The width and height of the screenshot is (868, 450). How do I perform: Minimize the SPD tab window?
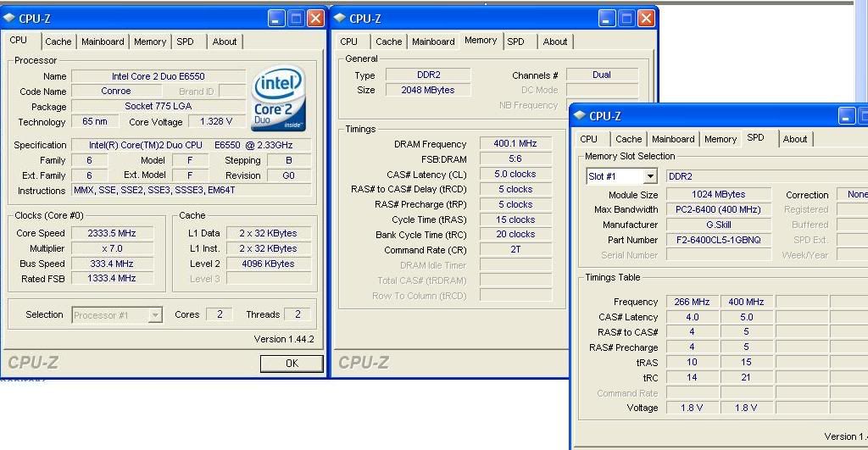(x=847, y=116)
